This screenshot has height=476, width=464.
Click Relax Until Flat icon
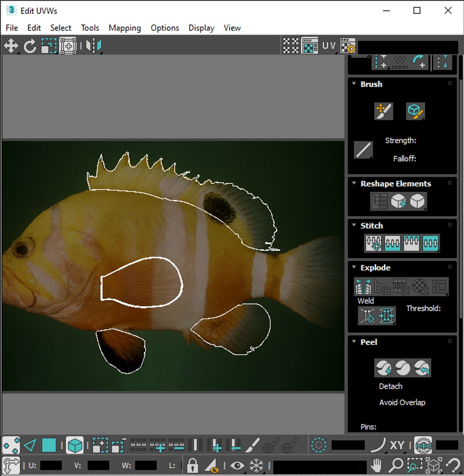coord(398,201)
